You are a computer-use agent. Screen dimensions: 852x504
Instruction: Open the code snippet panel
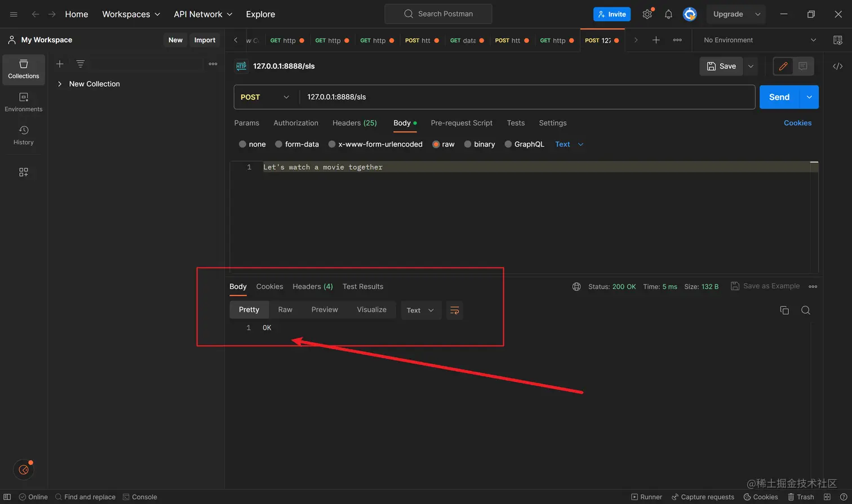(x=838, y=66)
